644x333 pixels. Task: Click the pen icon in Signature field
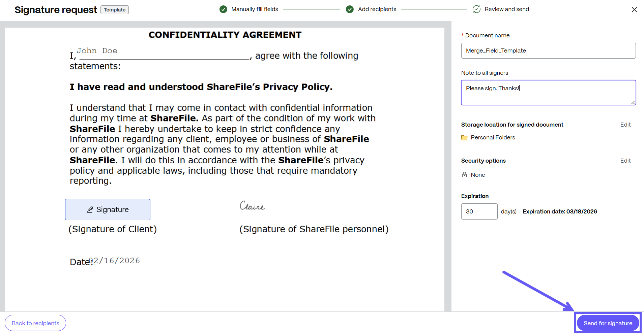(90, 210)
